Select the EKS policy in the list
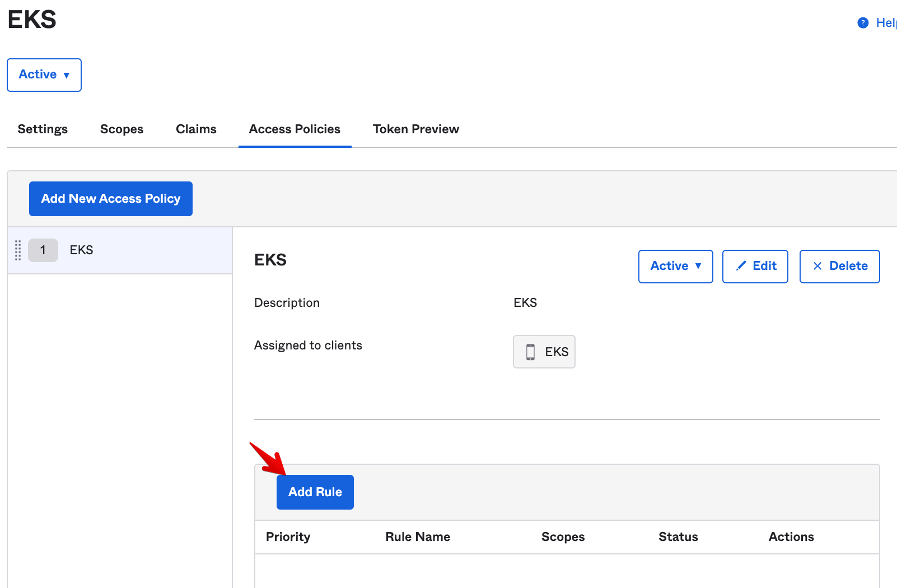This screenshot has width=897, height=588. (x=120, y=250)
